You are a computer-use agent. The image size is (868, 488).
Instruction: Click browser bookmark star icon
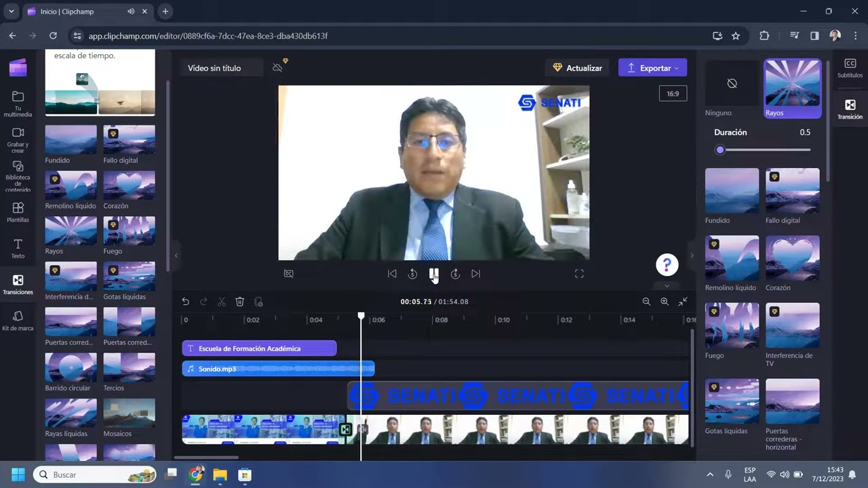point(736,36)
